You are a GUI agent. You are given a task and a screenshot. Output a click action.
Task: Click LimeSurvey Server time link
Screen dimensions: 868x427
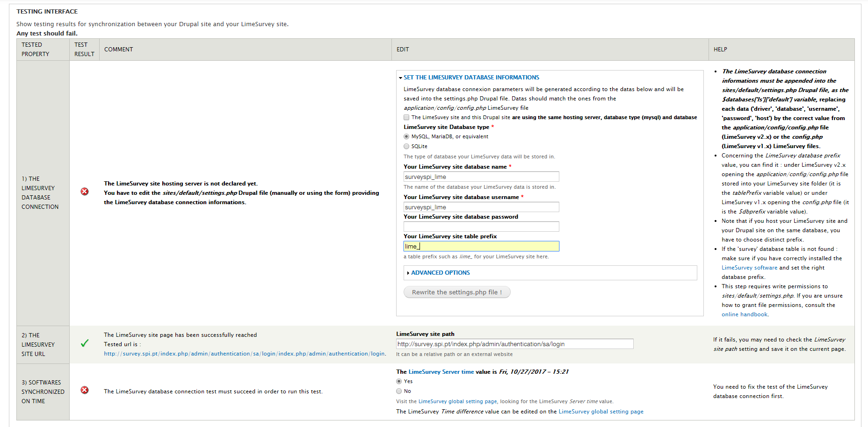tap(441, 372)
